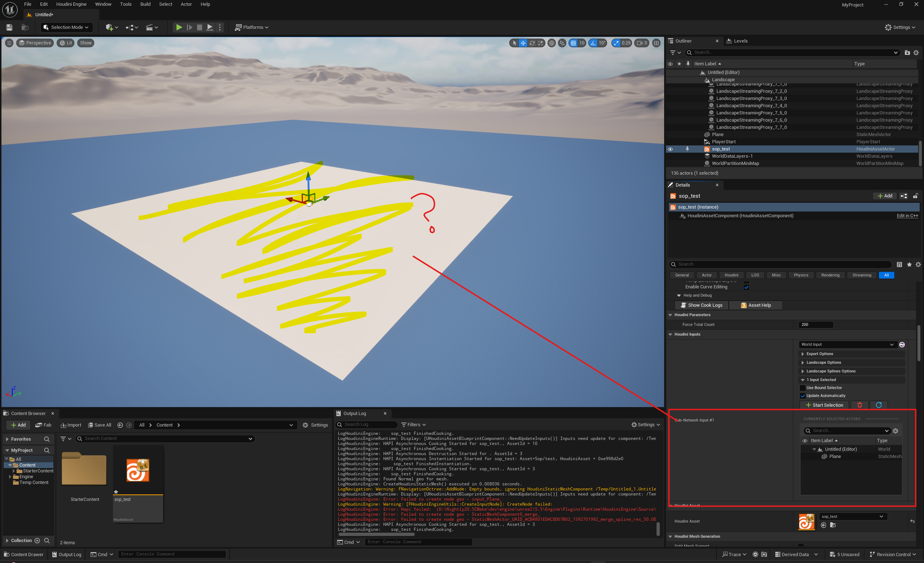Open the Actor menu

[x=186, y=4]
